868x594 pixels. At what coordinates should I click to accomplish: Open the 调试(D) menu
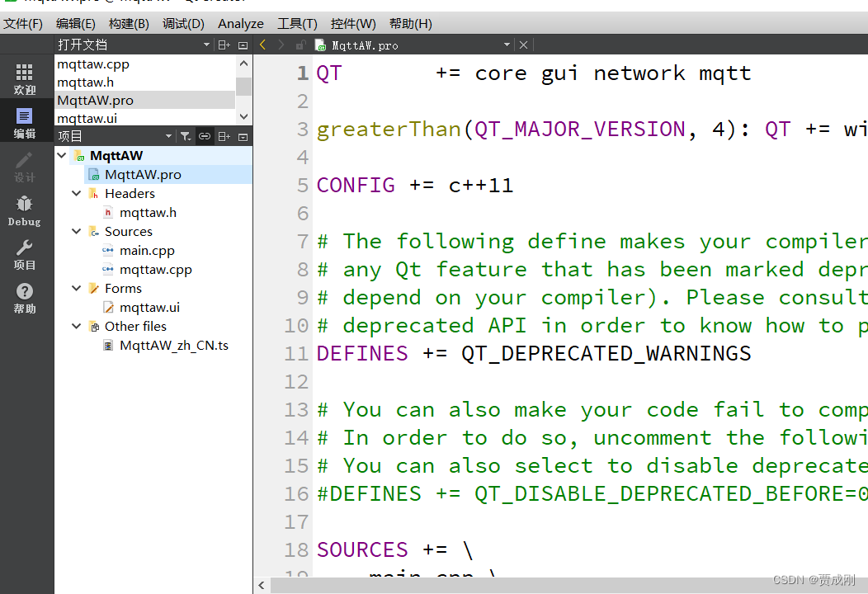(x=183, y=24)
